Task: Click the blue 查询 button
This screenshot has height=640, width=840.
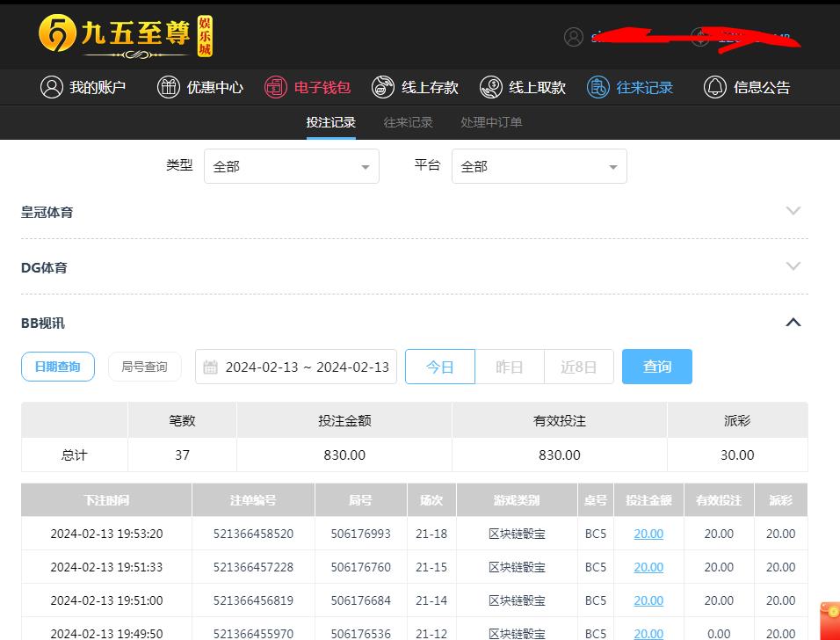Action: pos(656,367)
